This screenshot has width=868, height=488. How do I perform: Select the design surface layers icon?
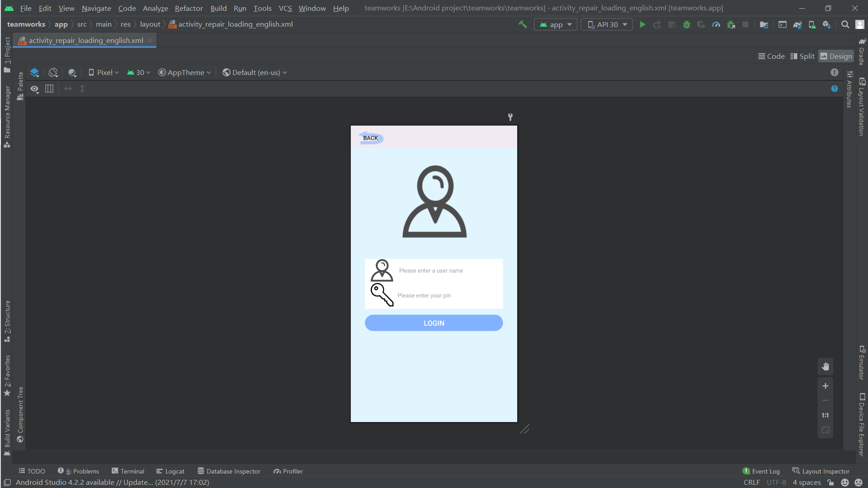tap(34, 72)
